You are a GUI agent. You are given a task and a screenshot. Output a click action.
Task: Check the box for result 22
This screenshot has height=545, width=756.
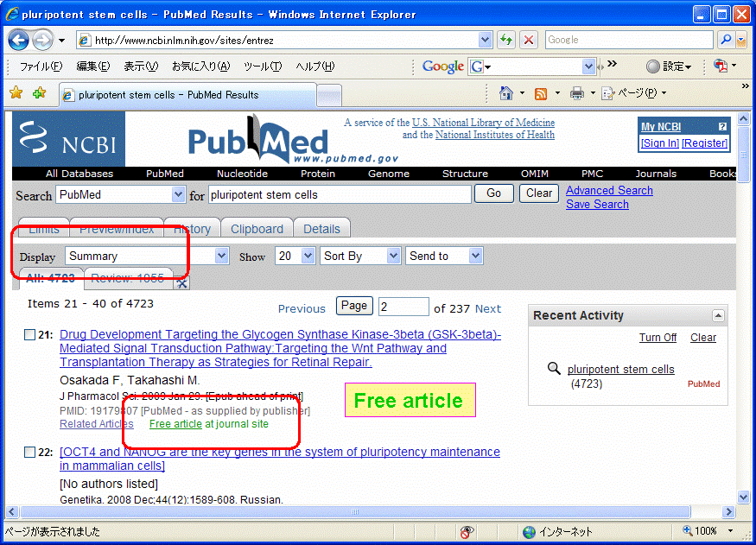click(x=29, y=452)
